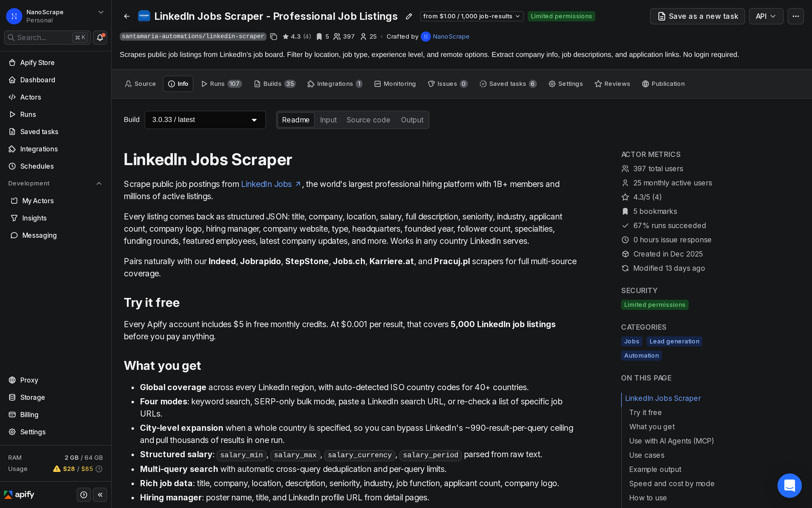The image size is (812, 508).
Task: Copy the actor path santamaria-automations/linkedin-scraper
Action: click(274, 37)
